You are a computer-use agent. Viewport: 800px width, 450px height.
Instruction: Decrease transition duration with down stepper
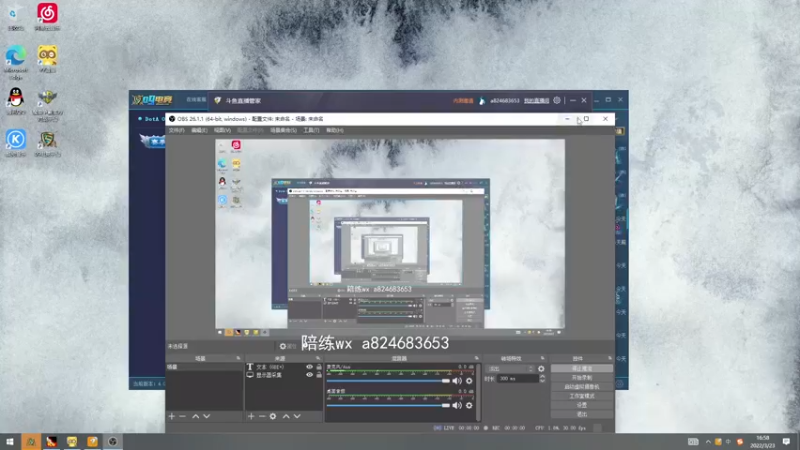point(542,381)
